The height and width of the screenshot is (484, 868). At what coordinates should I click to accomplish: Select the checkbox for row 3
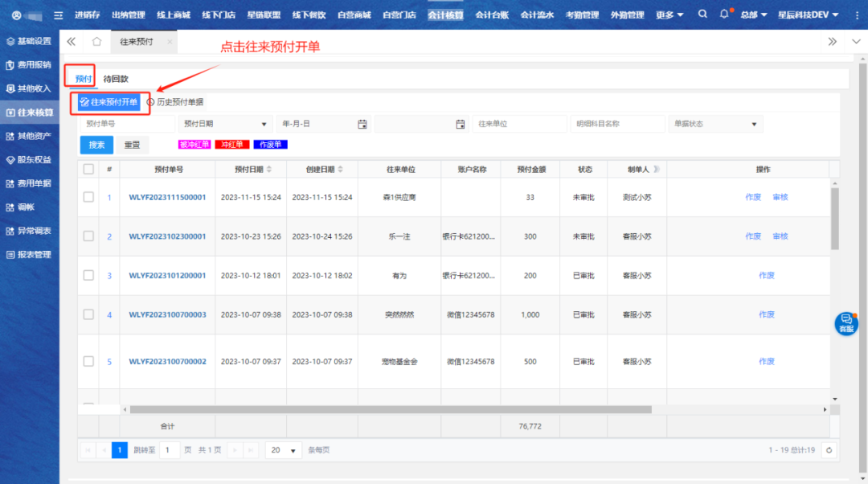point(88,275)
